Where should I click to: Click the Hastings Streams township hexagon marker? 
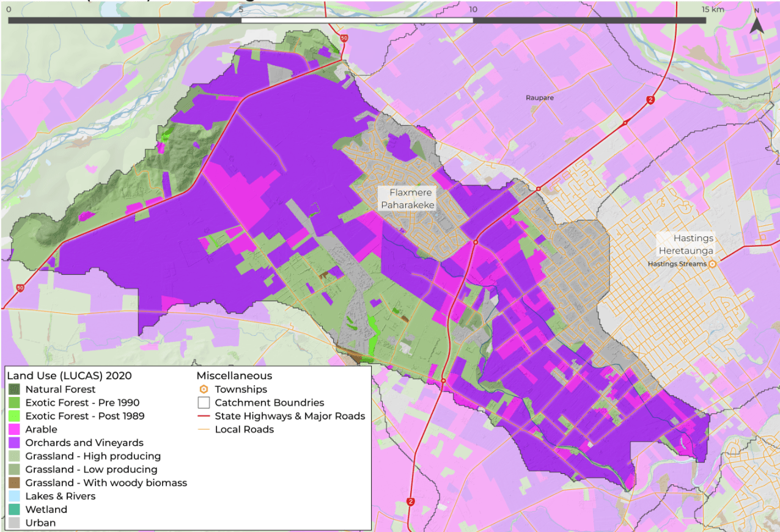pyautogui.click(x=712, y=264)
